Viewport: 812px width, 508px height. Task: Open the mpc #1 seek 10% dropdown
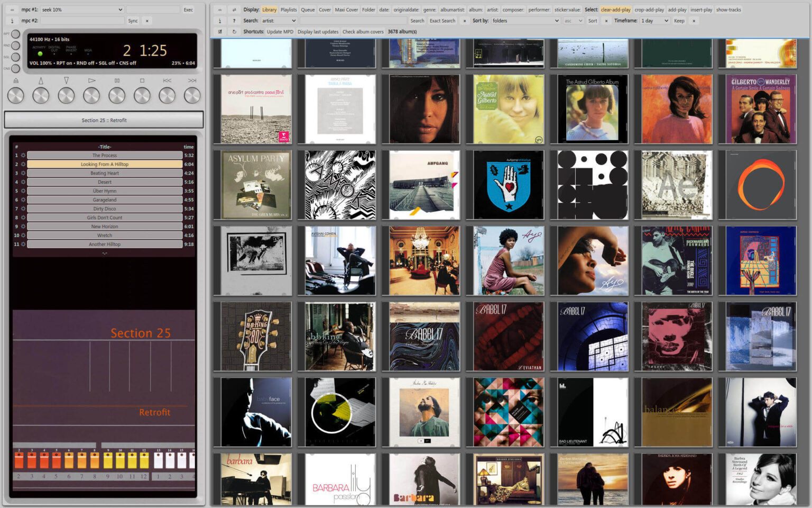(82, 10)
